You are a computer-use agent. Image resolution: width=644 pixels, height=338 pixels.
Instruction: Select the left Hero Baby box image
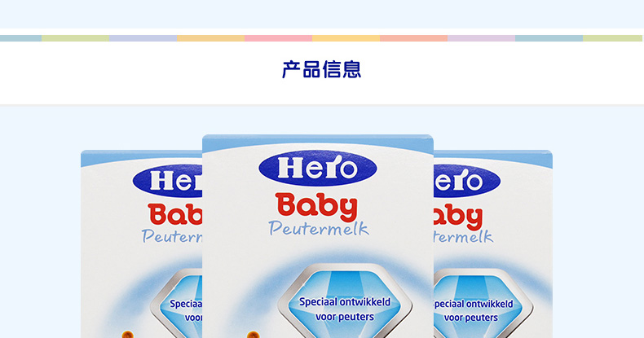click(x=141, y=244)
